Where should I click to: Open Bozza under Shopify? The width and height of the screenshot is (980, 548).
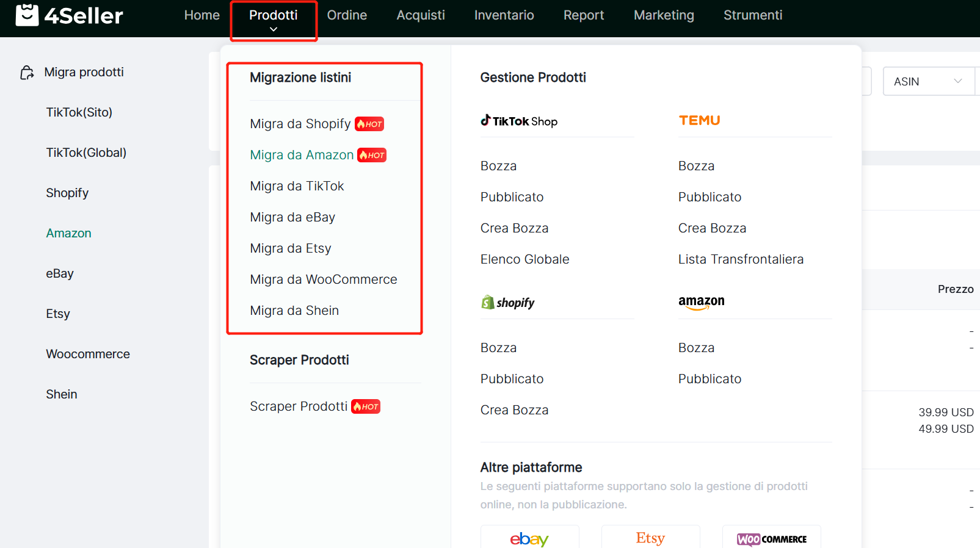point(498,348)
